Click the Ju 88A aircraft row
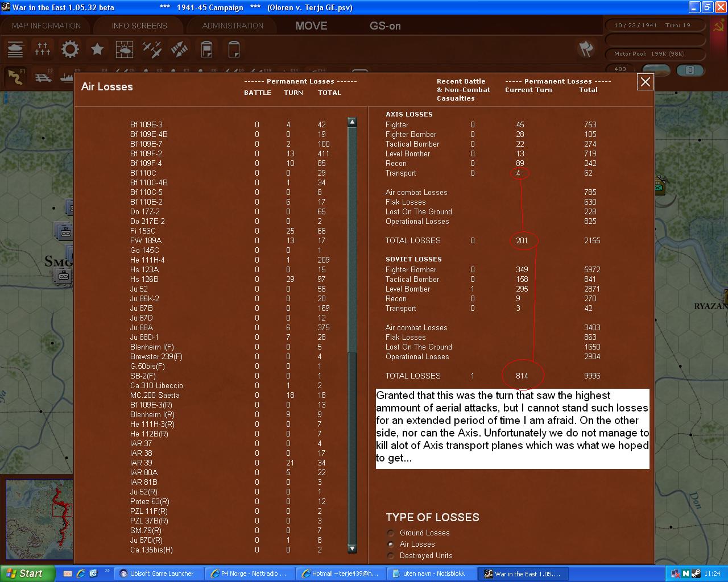Screen dimensions: 728x582 pyautogui.click(x=231, y=327)
